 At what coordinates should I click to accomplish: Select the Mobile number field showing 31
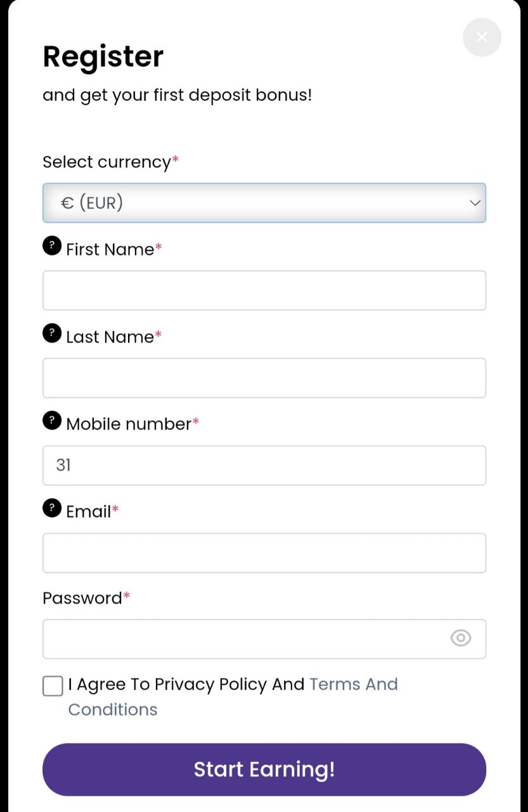[264, 466]
